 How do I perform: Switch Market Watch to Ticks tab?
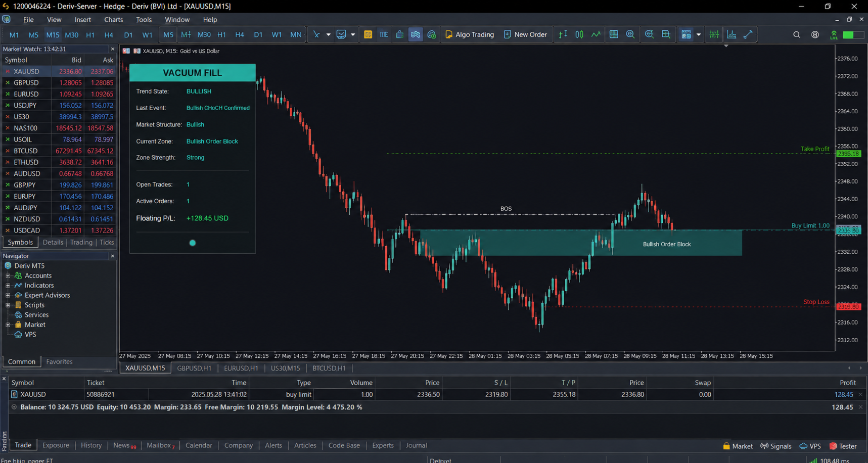[107, 242]
